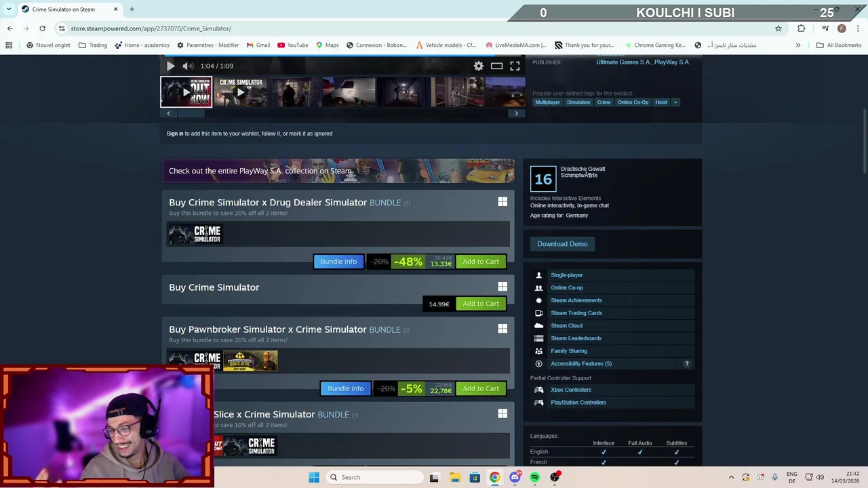Image resolution: width=868 pixels, height=488 pixels.
Task: Open Chrome three-dot menu
Action: point(859,28)
